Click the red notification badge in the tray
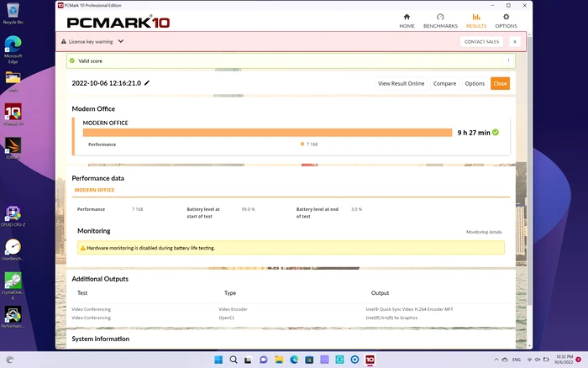Image resolution: width=588 pixels, height=368 pixels. 578,360
